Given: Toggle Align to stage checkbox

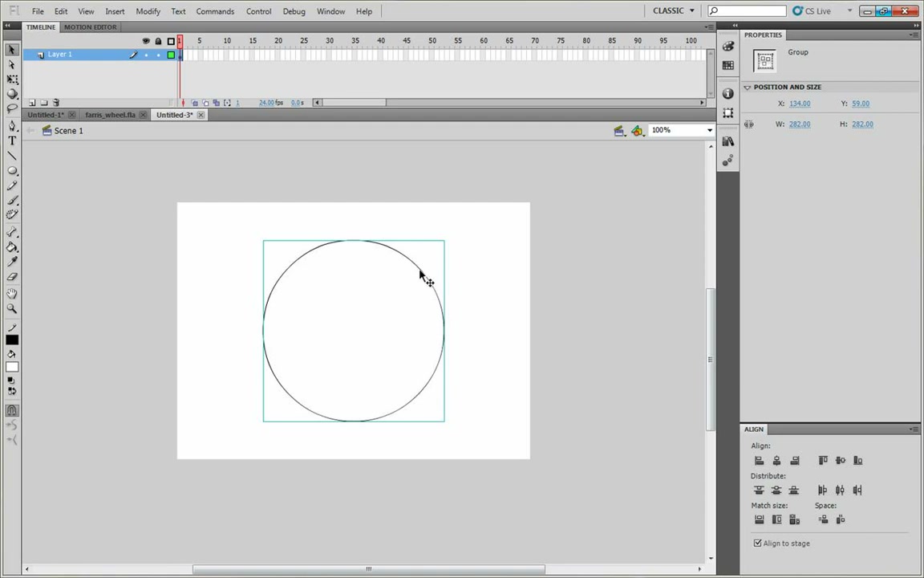Looking at the screenshot, I should click(758, 543).
